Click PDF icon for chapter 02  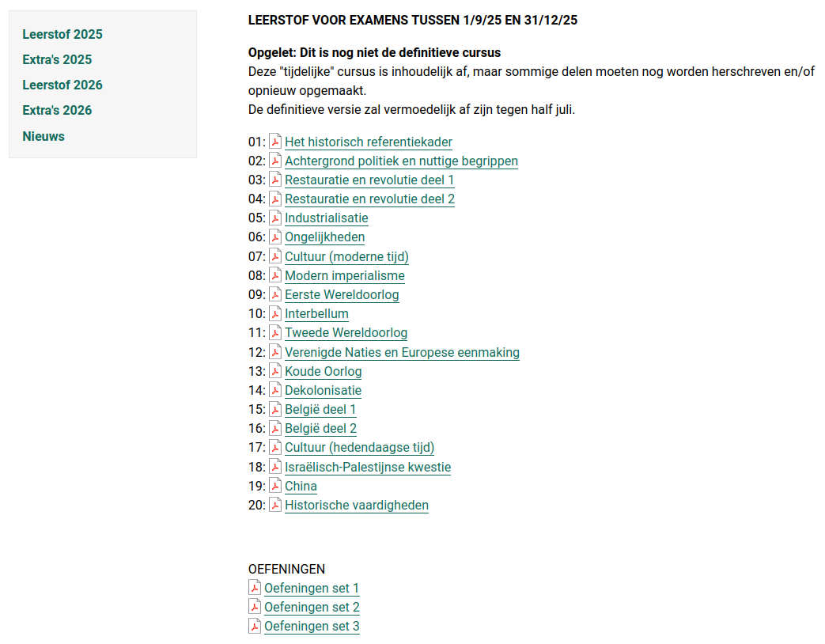pos(275,160)
